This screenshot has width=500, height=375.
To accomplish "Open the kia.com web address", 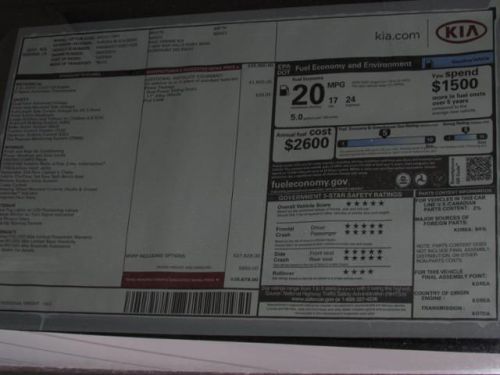I will coord(397,35).
